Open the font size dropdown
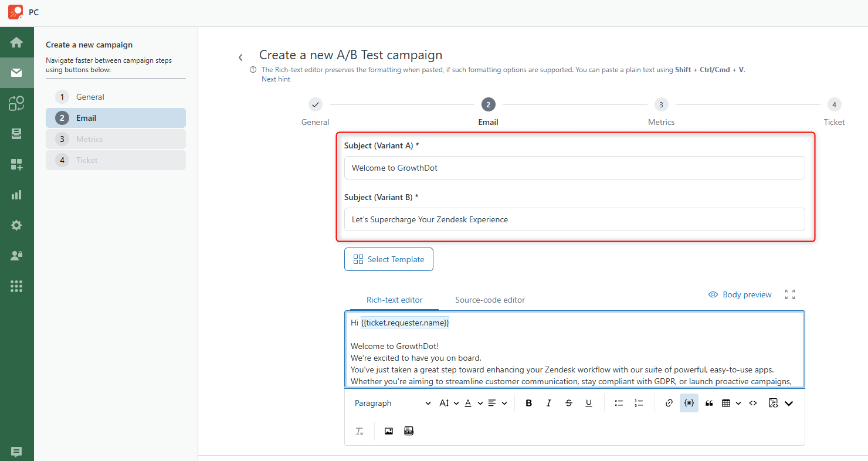The image size is (868, 461). [x=449, y=403]
